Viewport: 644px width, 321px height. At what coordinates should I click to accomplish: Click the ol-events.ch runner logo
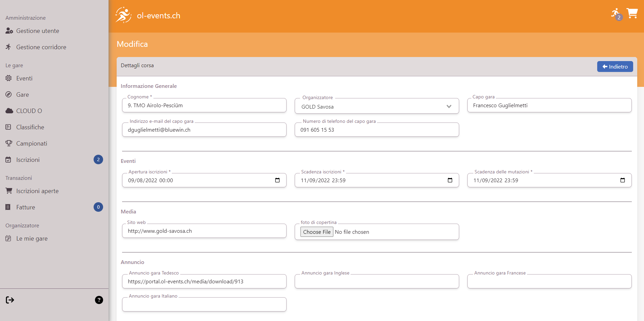(123, 15)
